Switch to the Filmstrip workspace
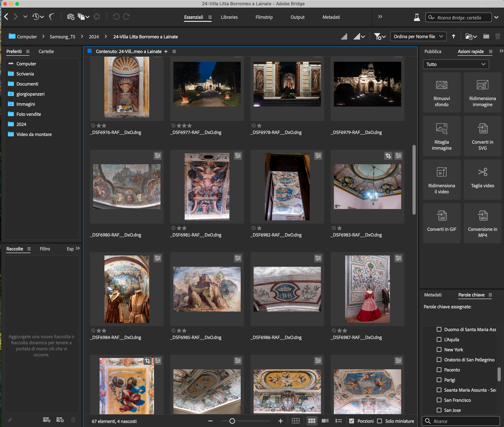The image size is (504, 427). tap(264, 17)
